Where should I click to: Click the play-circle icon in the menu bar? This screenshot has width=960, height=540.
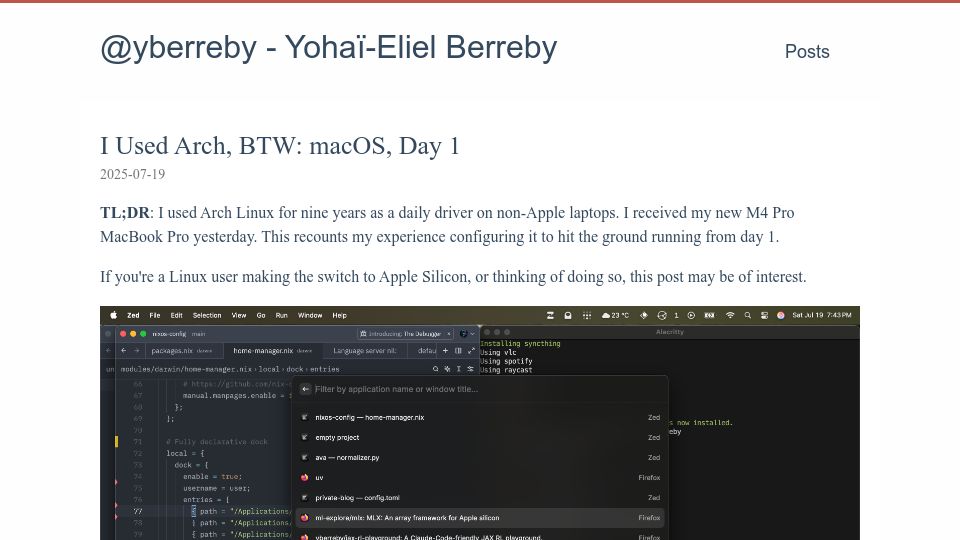point(691,315)
